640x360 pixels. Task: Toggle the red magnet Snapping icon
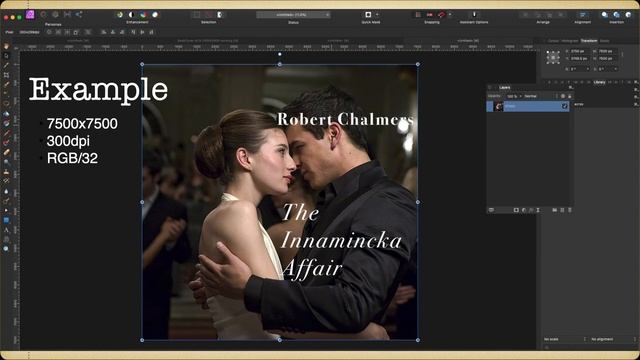tap(441, 15)
